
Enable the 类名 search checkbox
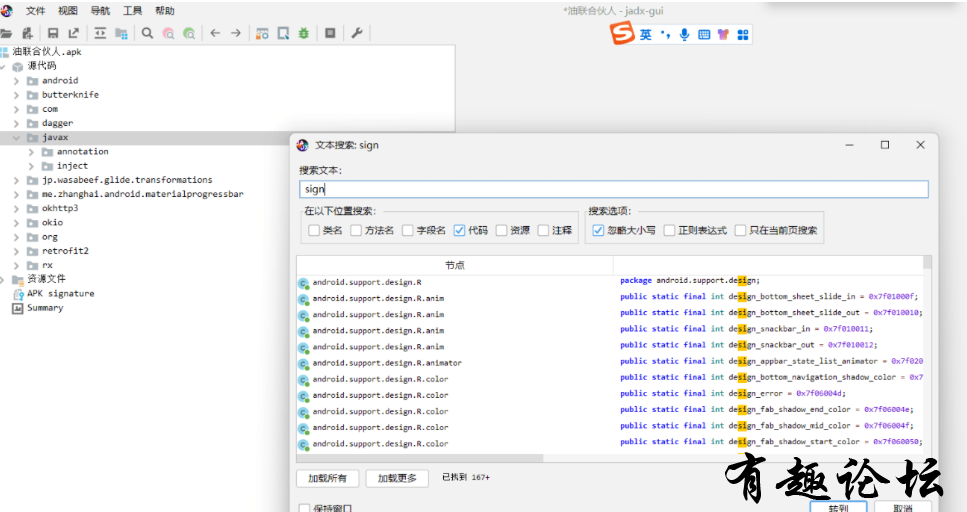tap(314, 230)
